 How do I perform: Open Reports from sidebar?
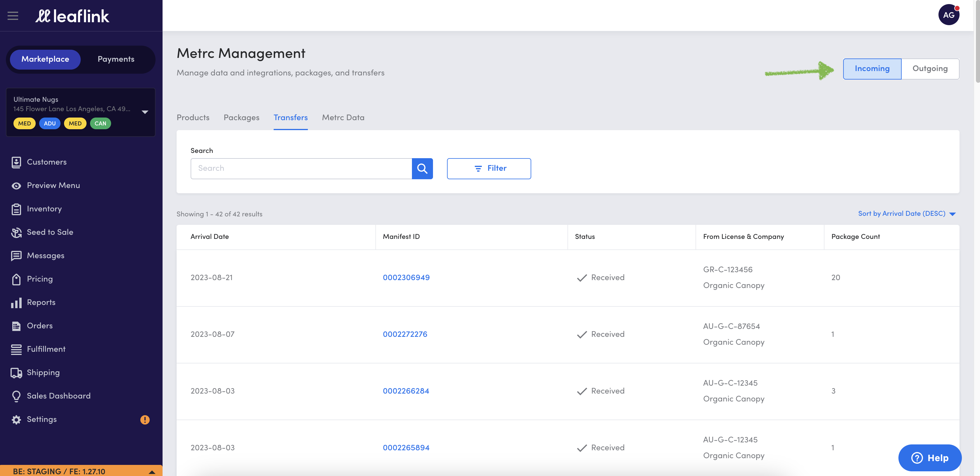point(41,303)
